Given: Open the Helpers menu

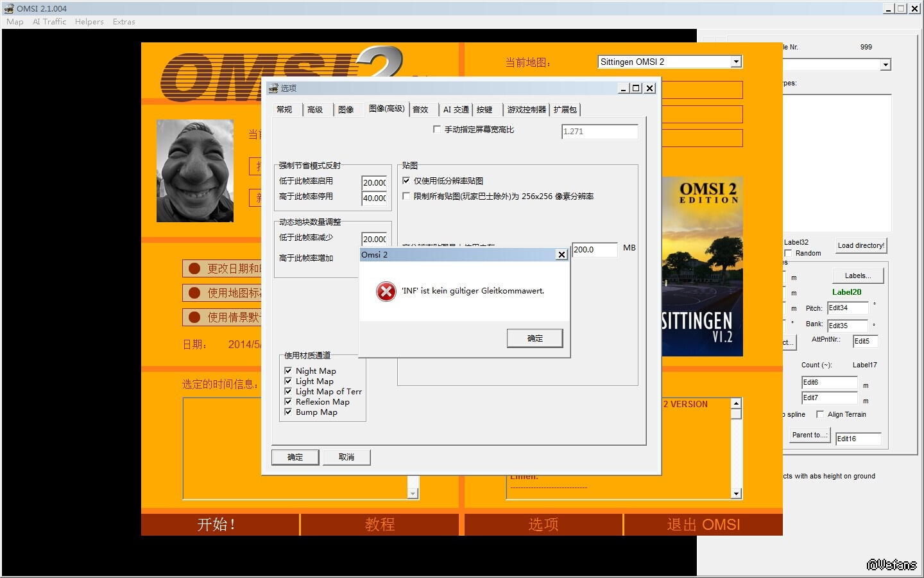Looking at the screenshot, I should (89, 22).
